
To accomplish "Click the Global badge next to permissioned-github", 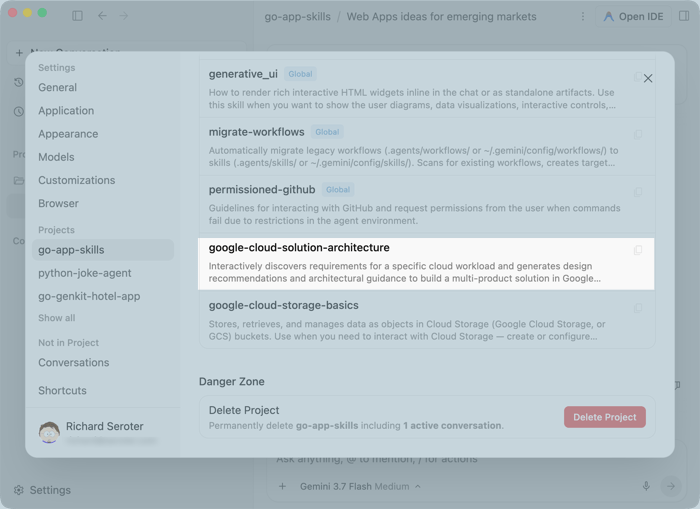I will point(338,190).
